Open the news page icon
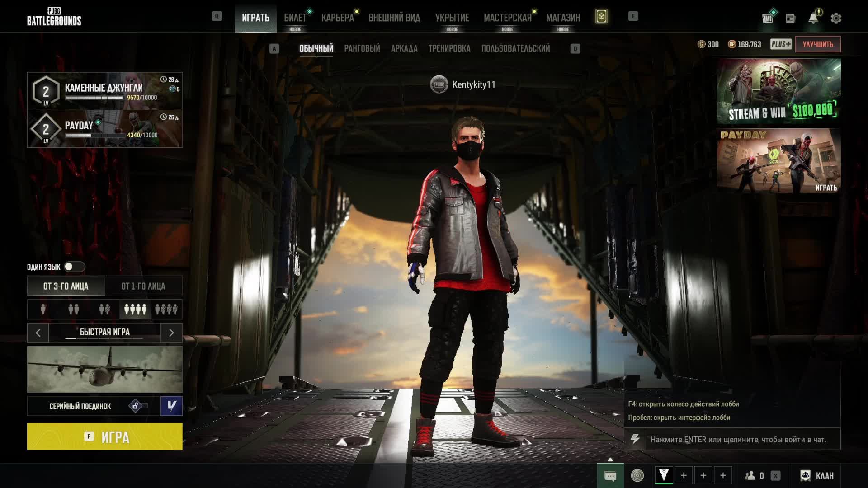The width and height of the screenshot is (868, 488). 790,19
